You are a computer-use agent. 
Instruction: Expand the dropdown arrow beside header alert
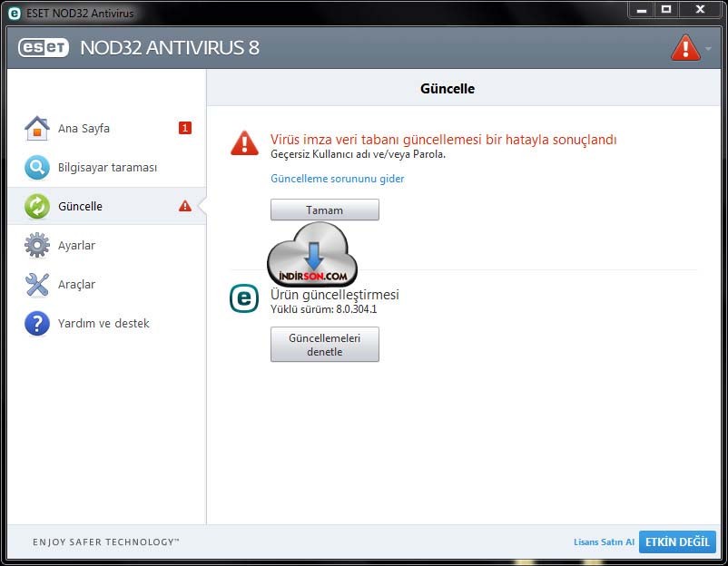point(708,48)
